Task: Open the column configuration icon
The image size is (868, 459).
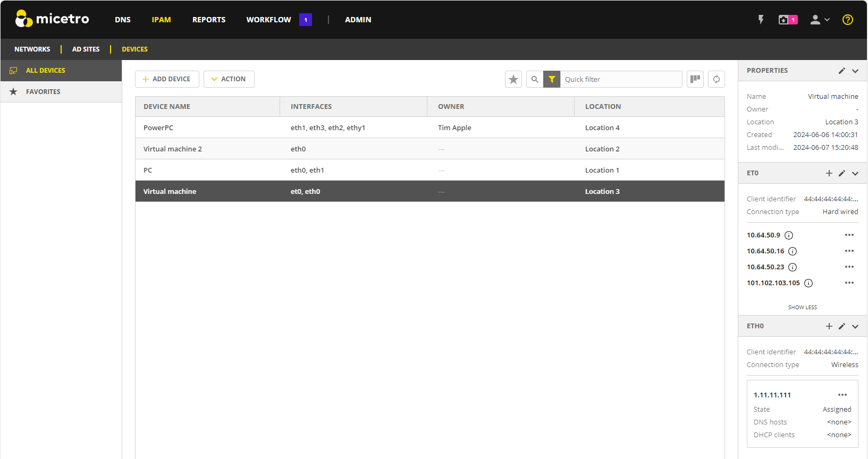Action: pyautogui.click(x=695, y=79)
